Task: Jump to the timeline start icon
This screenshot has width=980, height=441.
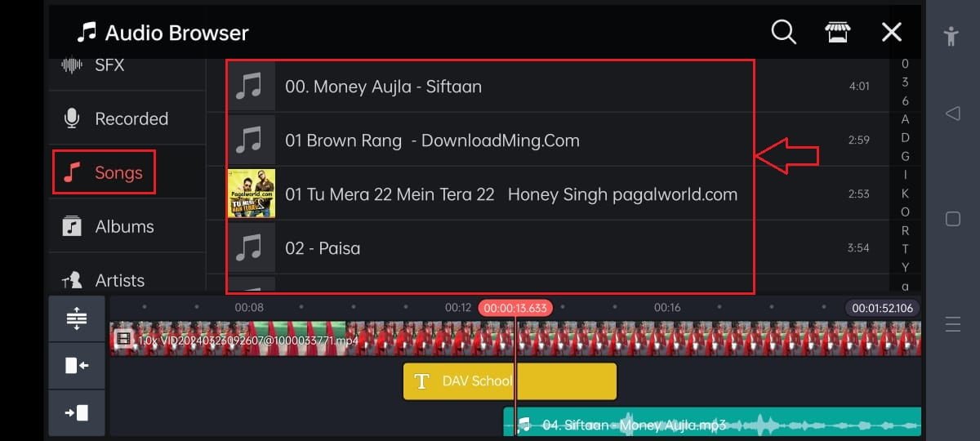Action: point(77,365)
